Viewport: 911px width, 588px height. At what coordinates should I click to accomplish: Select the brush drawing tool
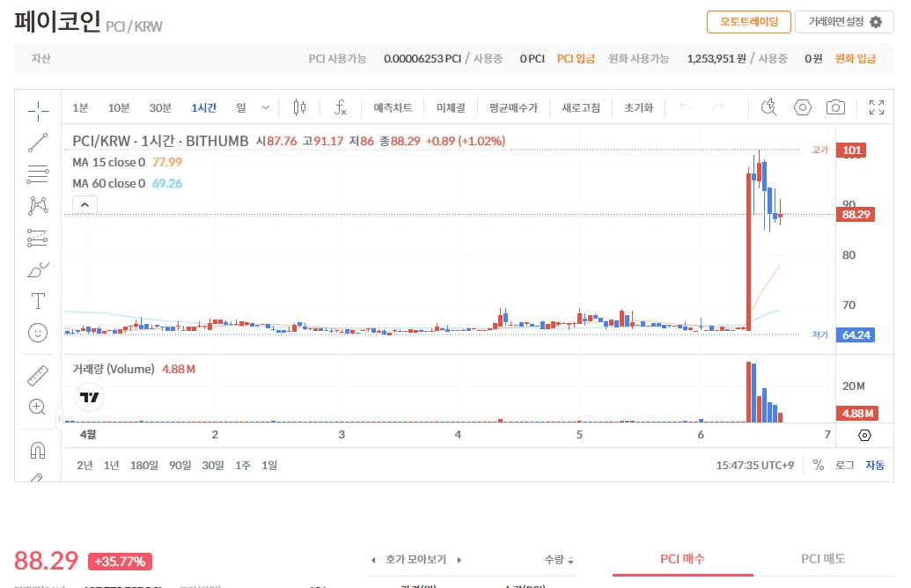click(x=37, y=269)
